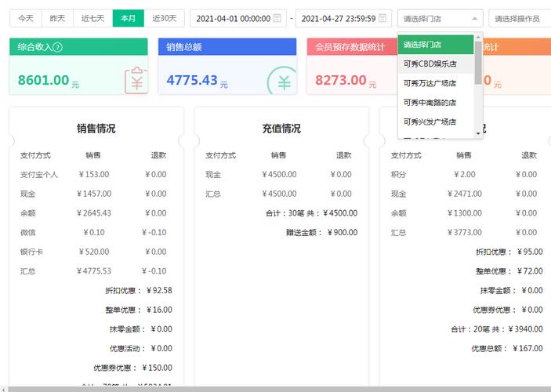Viewport: 551px width, 392px height.
Task: Click 余额 sales amount ¥2645.43
Action: [94, 213]
